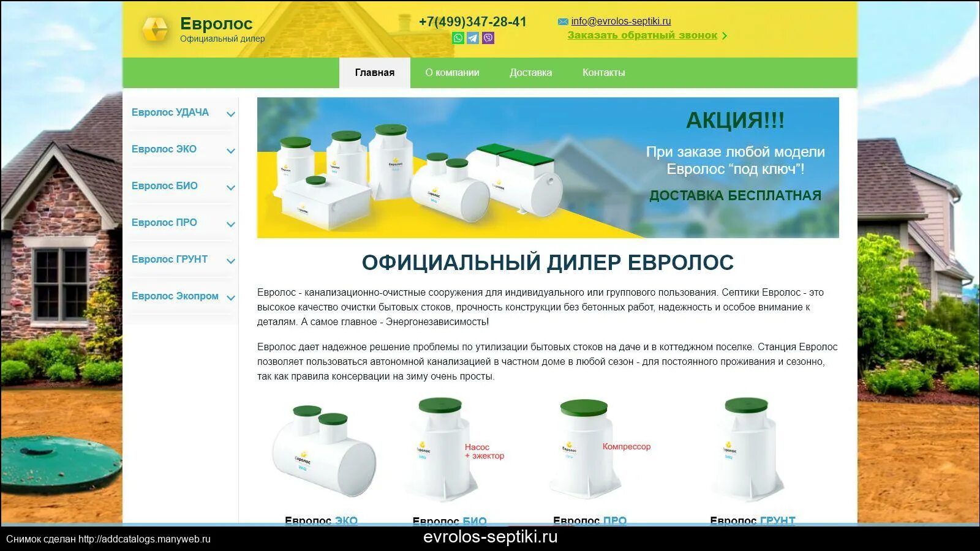This screenshot has height=551, width=980.
Task: Open the Евролос ПРО product title link
Action: [x=590, y=520]
